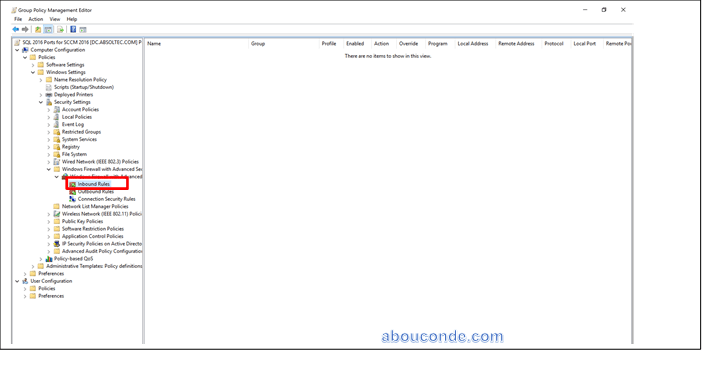Select the Event Log node icon

57,125
